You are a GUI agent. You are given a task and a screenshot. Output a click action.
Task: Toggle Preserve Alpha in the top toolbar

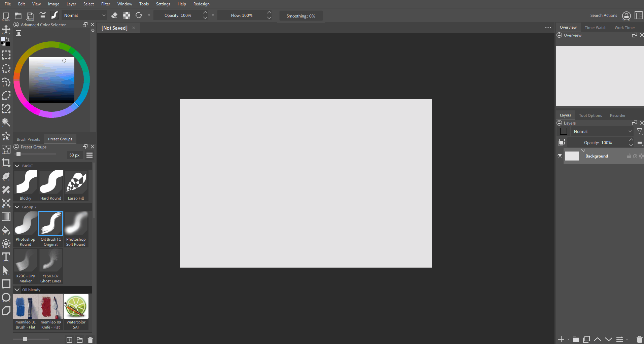127,15
